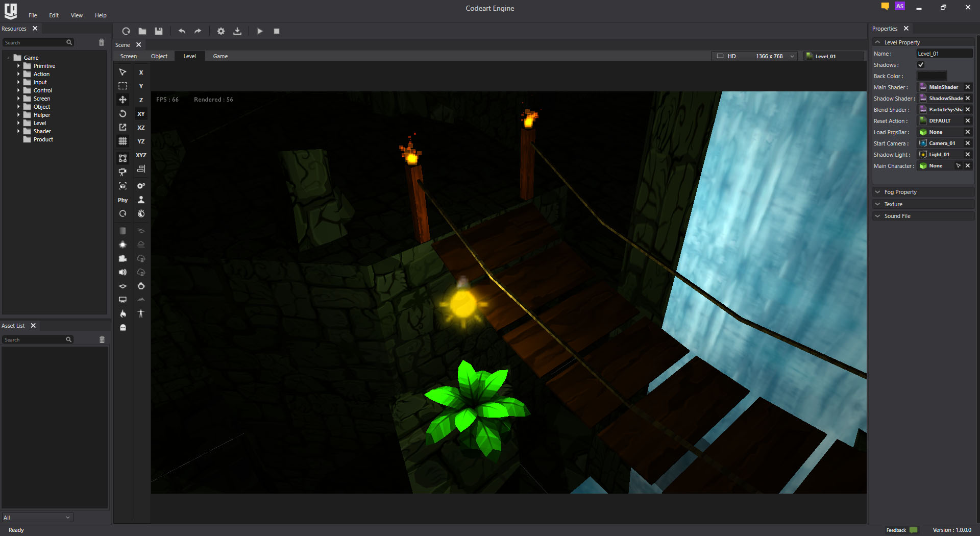
Task: Click the Back Color swatch
Action: pos(932,76)
